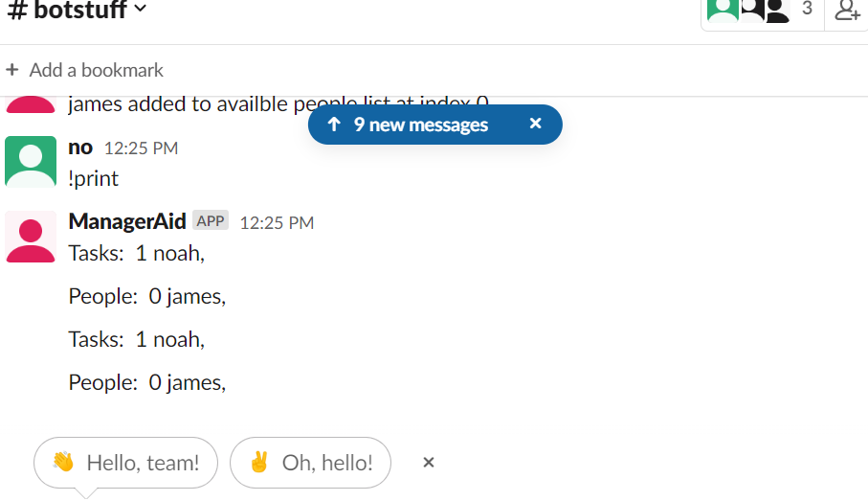Add a bookmark to the channel
Screen dimensions: 868x501
pos(85,70)
